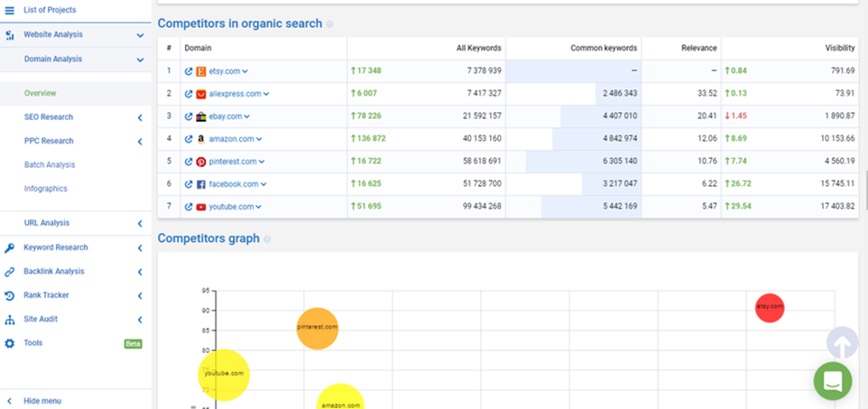Click the Amazon favicon in row 4
The height and width of the screenshot is (409, 868).
click(201, 139)
